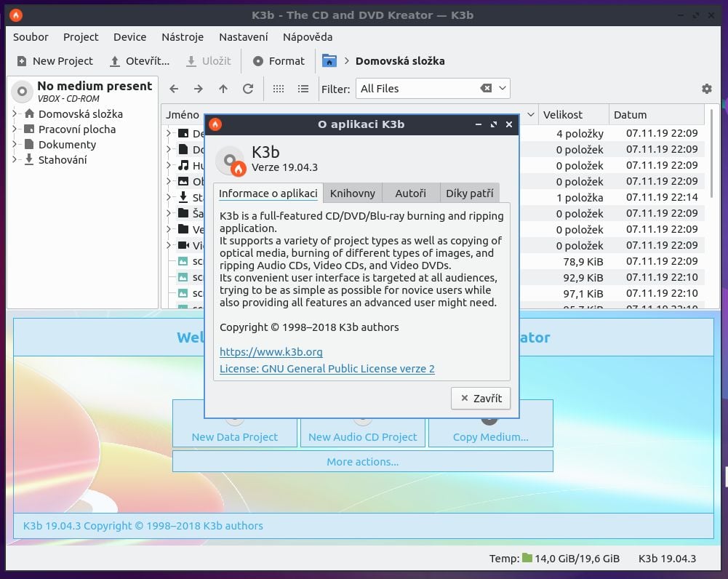Screen dimensions: 728x579
Task: Click the Zavřít button in About dialog
Action: [480, 398]
